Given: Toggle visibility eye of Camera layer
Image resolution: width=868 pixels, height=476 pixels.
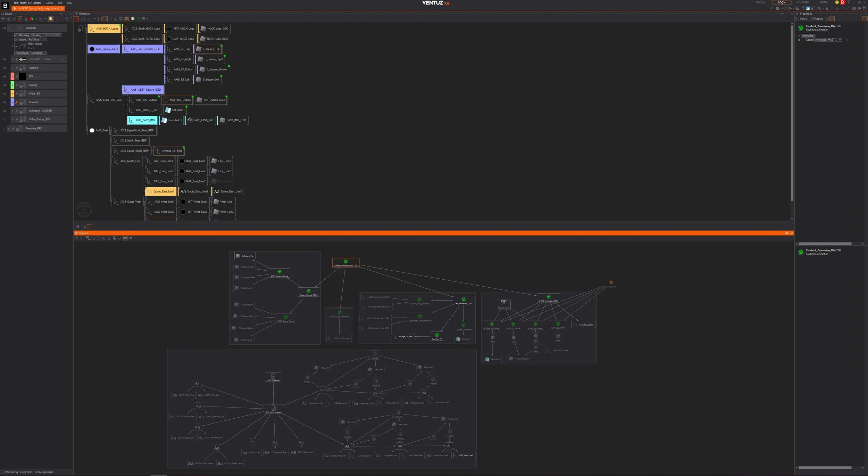Looking at the screenshot, I should coord(5,68).
